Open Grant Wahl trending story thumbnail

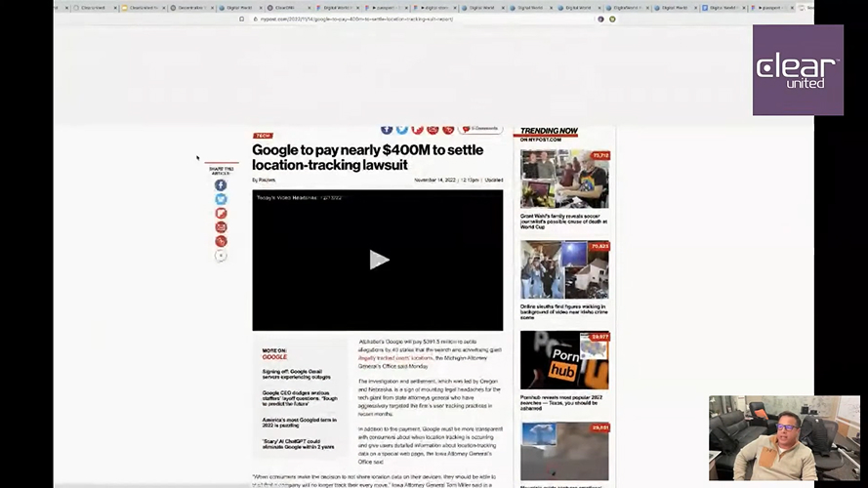click(x=564, y=179)
